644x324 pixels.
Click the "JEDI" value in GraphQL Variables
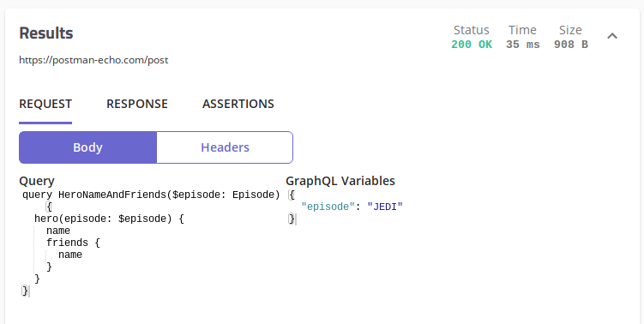385,207
